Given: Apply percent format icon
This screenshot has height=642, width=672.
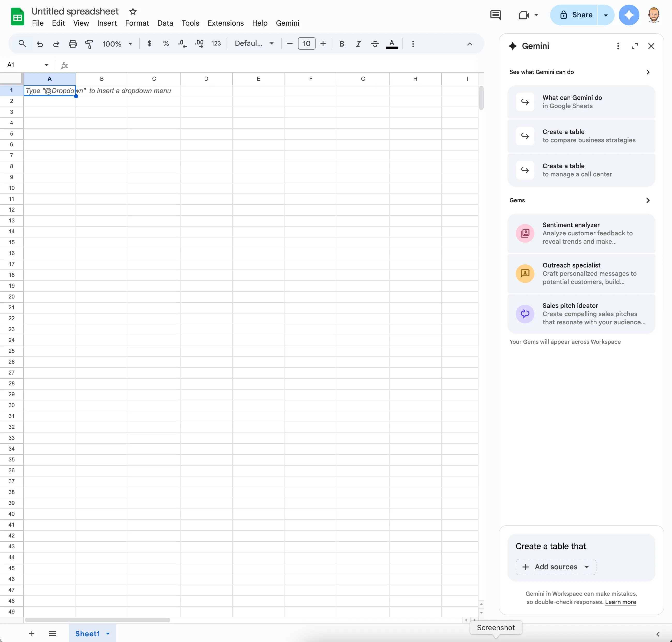Looking at the screenshot, I should tap(166, 44).
